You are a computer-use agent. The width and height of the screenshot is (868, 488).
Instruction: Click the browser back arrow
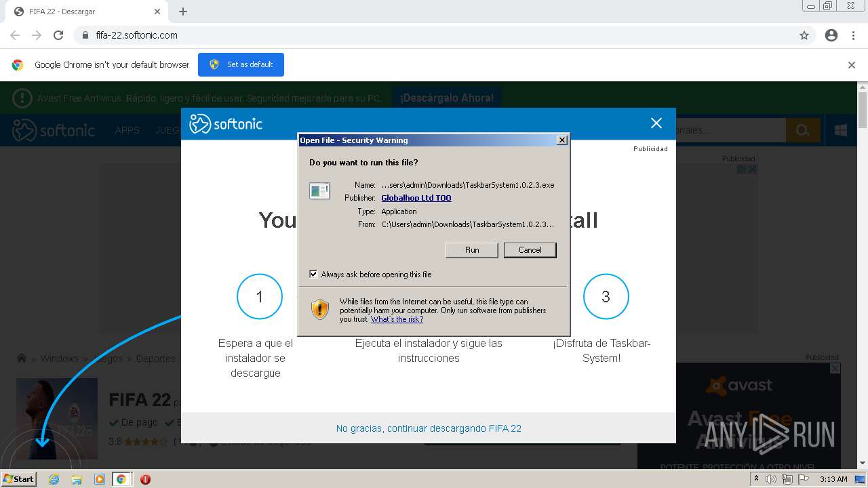15,35
